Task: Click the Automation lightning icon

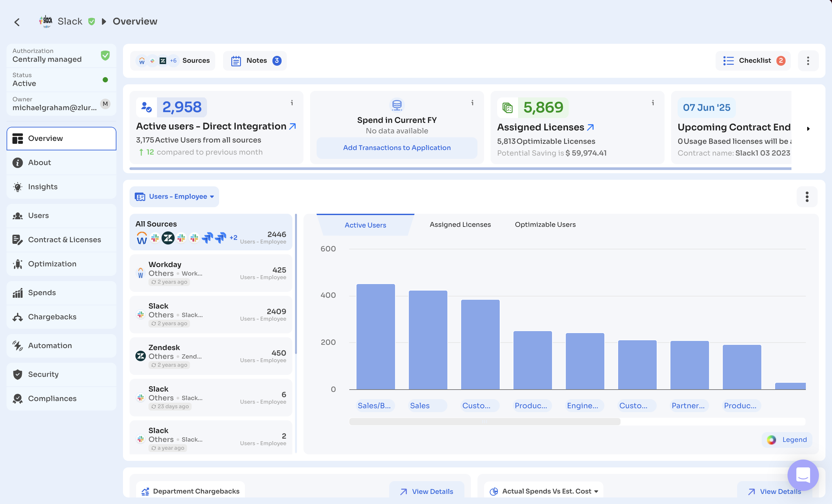Action: click(18, 346)
